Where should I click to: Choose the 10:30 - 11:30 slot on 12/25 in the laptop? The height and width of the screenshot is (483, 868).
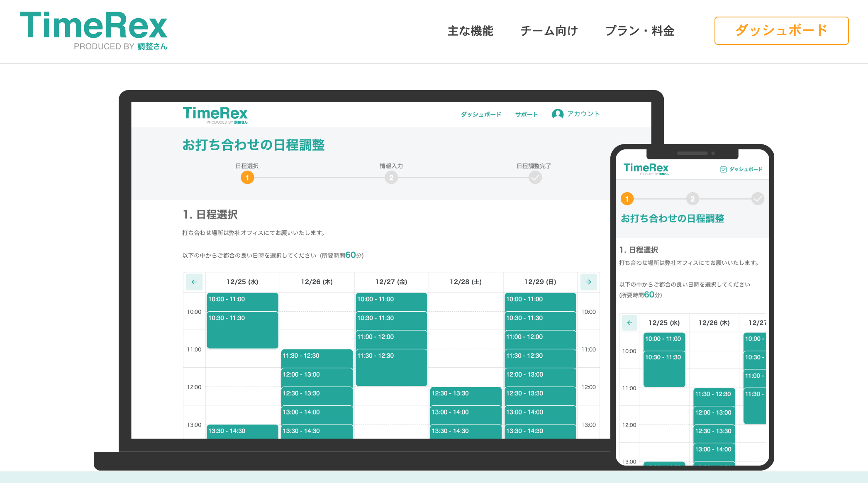(242, 330)
